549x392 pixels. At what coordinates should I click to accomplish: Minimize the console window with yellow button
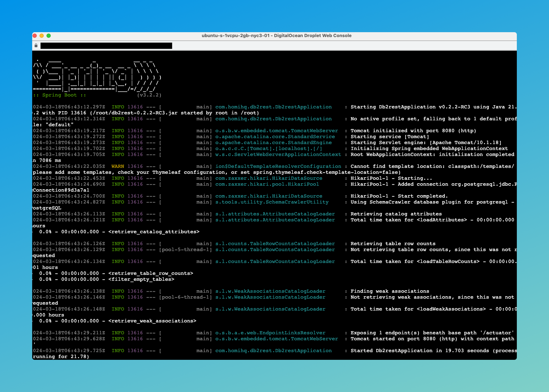42,36
